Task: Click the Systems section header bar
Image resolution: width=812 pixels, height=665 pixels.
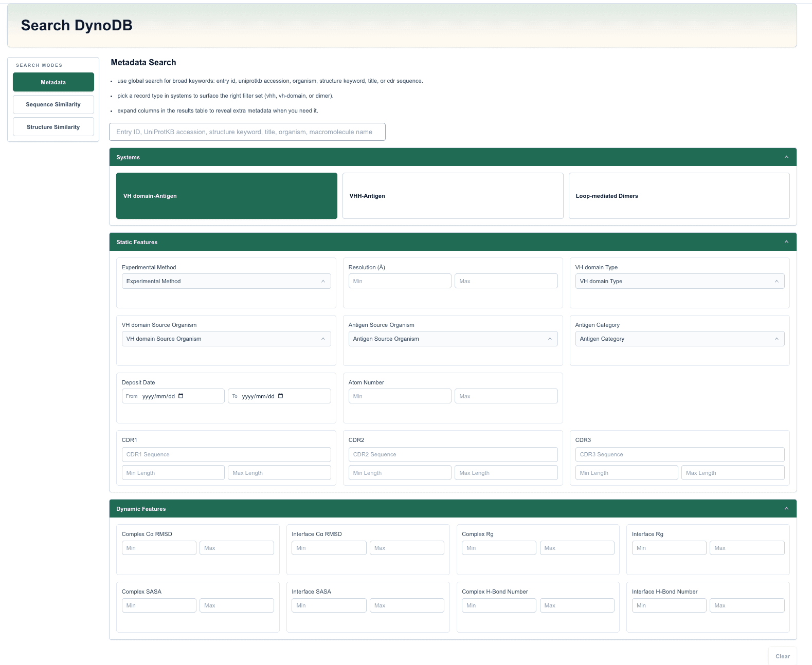Action: click(453, 157)
